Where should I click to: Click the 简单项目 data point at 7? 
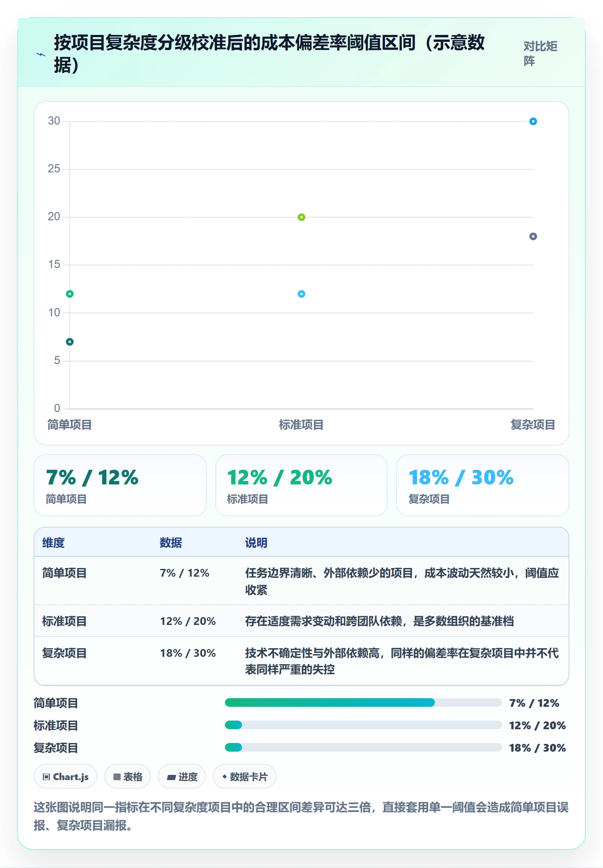(70, 342)
